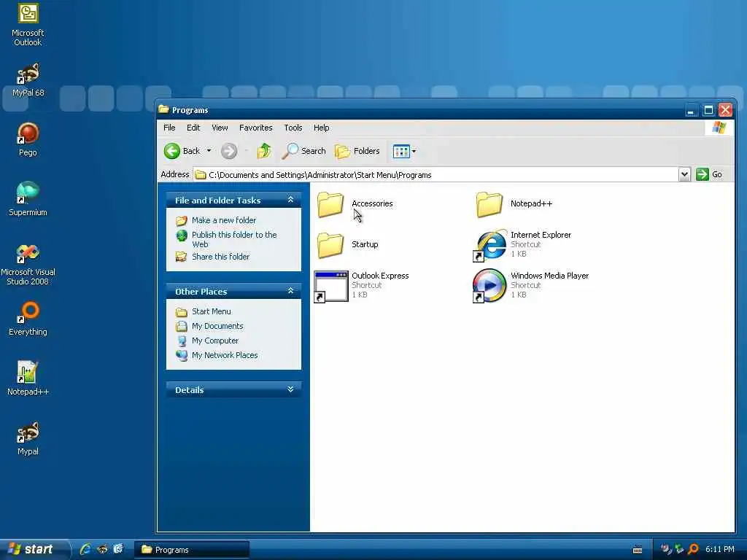Click the green Go button
This screenshot has height=560, width=747.
pyautogui.click(x=709, y=175)
